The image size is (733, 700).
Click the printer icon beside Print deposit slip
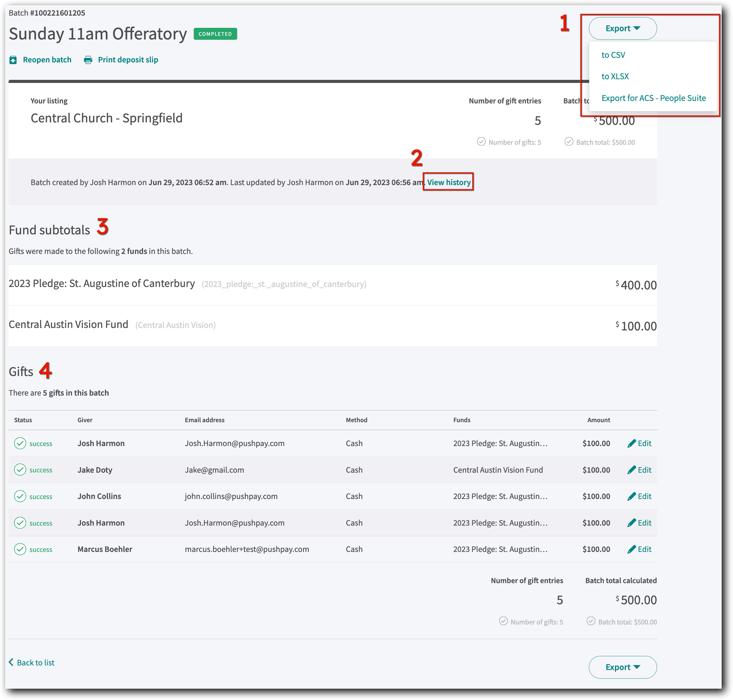pyautogui.click(x=88, y=59)
